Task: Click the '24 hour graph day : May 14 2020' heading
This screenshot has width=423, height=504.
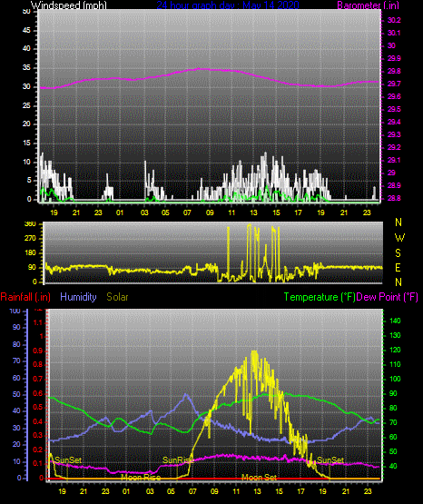Action: [228, 5]
